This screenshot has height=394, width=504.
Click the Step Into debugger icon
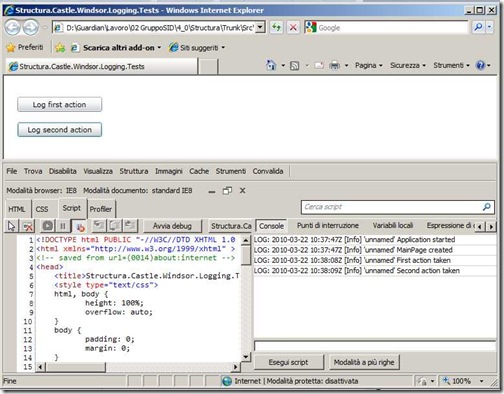(99, 226)
